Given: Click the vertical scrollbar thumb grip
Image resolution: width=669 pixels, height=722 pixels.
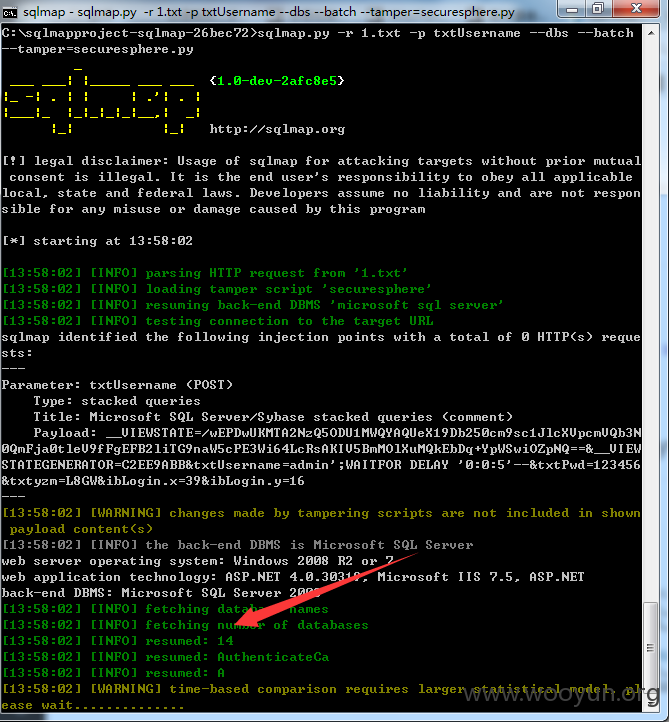Looking at the screenshot, I should pyautogui.click(x=651, y=648).
